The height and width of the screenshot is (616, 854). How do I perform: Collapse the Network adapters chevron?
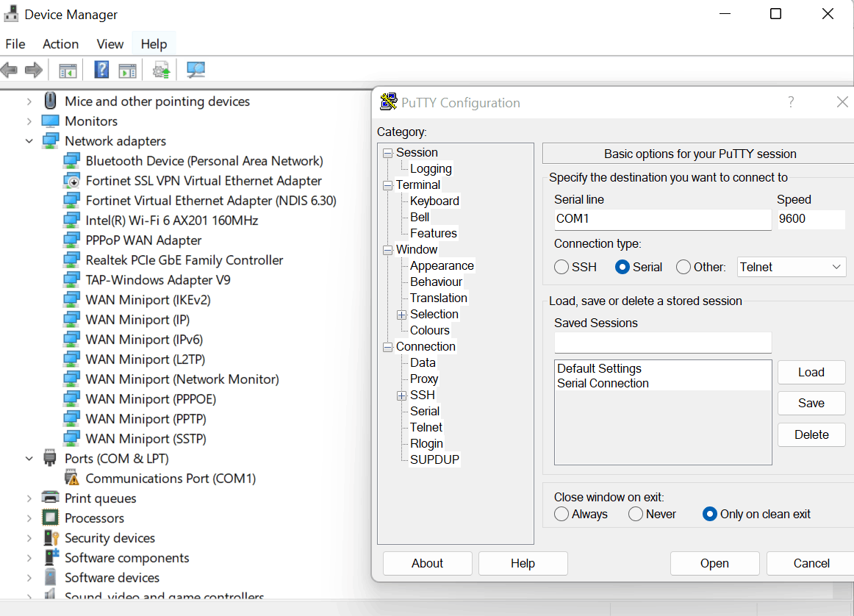[29, 141]
